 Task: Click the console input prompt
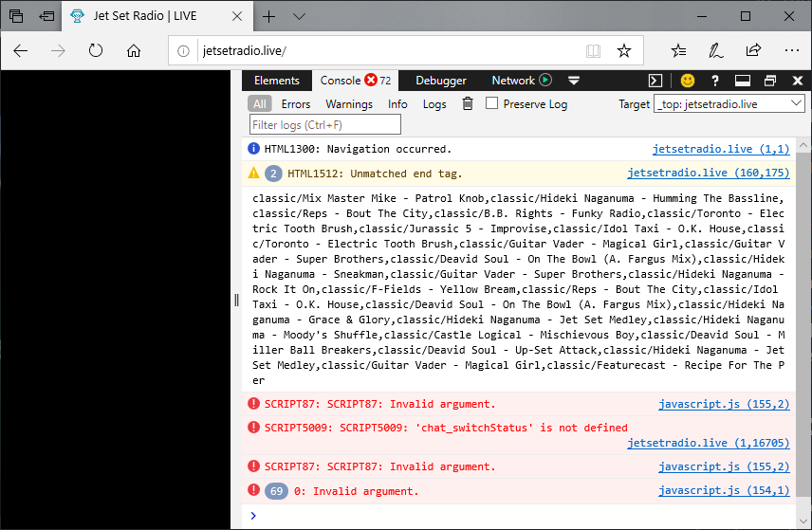[x=518, y=516]
